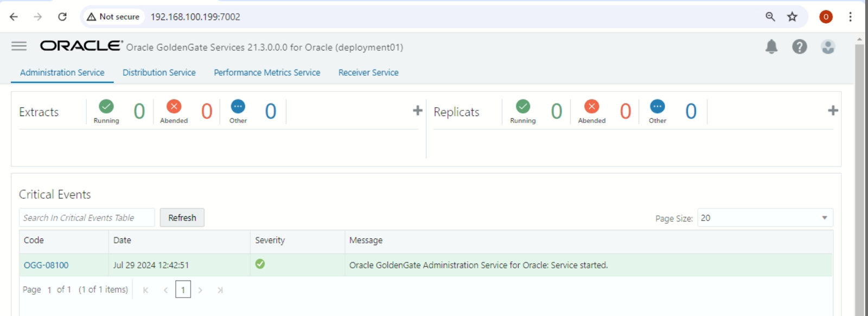Click the Extracts panel title

[x=39, y=112]
